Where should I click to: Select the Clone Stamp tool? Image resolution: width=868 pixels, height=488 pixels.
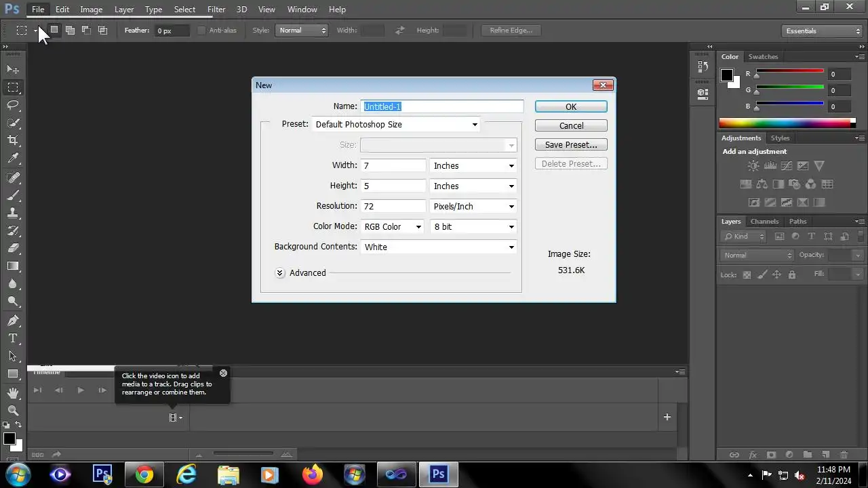click(x=13, y=213)
